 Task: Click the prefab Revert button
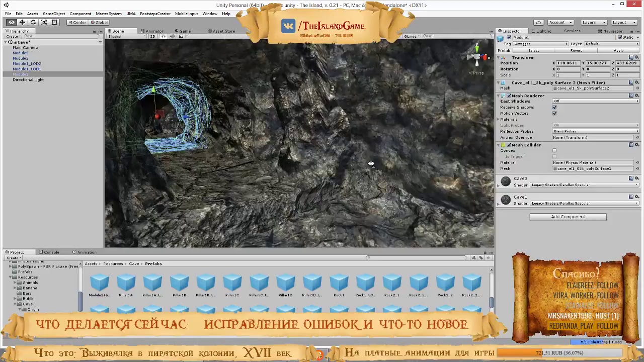tap(576, 50)
